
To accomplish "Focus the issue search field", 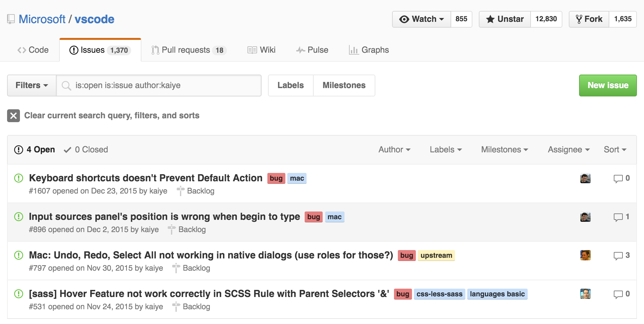I will point(159,85).
